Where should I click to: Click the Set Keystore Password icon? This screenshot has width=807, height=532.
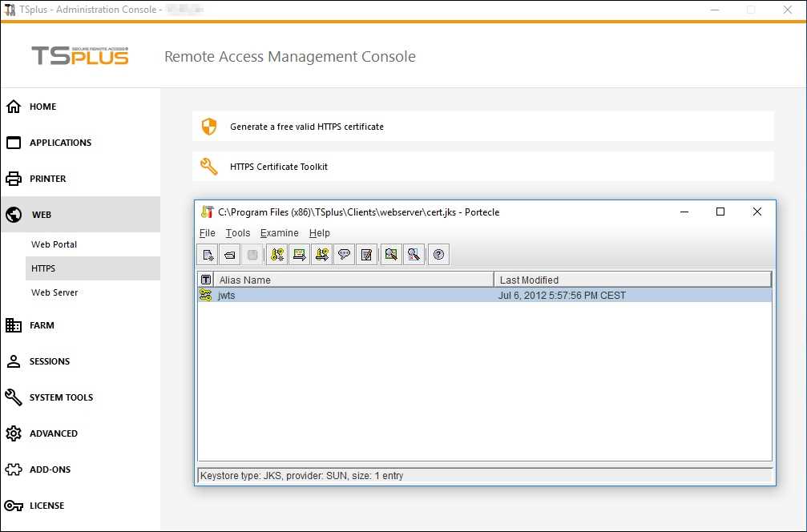coord(344,254)
